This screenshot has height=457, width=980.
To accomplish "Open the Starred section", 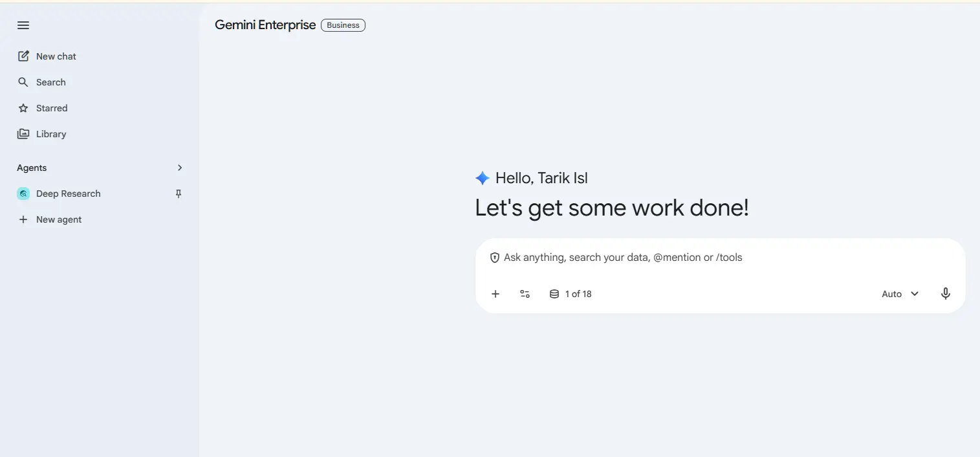I will click(52, 108).
